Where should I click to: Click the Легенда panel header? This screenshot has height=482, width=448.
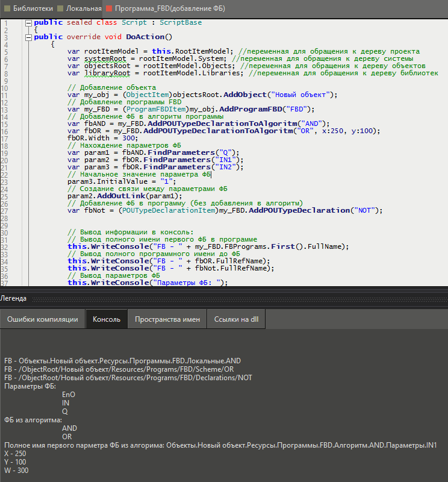point(13,298)
